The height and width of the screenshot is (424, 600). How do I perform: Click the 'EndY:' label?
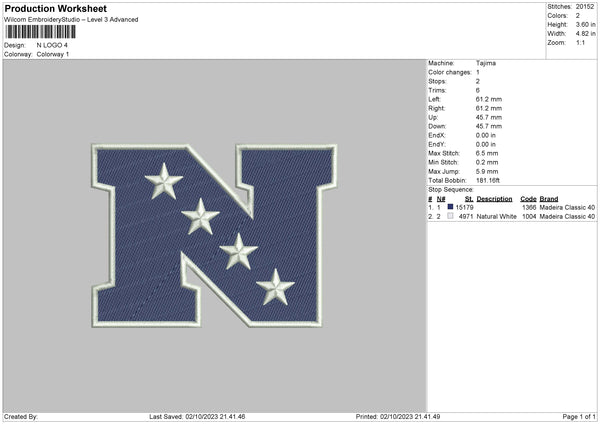tap(437, 145)
